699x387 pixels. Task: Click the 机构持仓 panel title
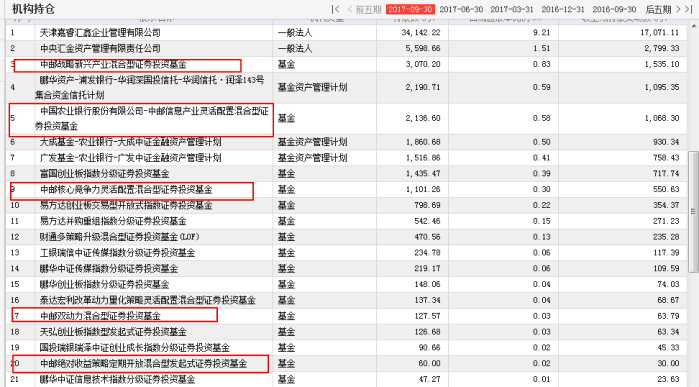tap(33, 9)
